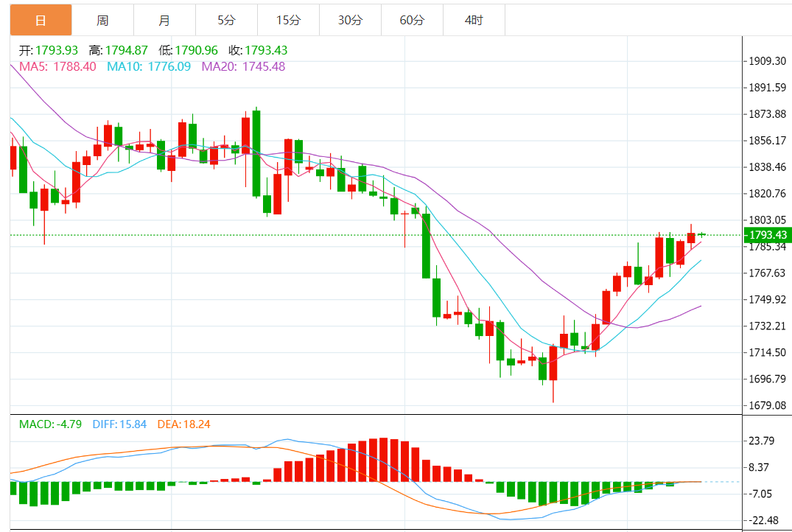This screenshot has height=532, width=792.
Task: Click the 收: 1793.43 close price
Action: (x=258, y=51)
